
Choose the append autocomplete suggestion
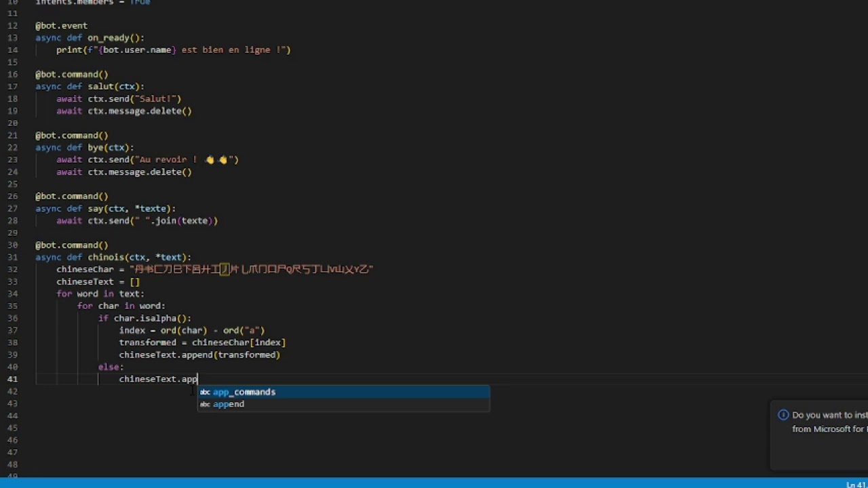click(x=343, y=404)
